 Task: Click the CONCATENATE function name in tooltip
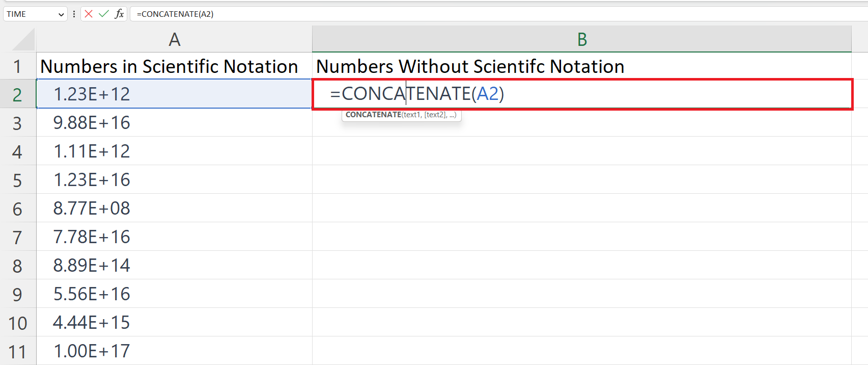pyautogui.click(x=373, y=115)
